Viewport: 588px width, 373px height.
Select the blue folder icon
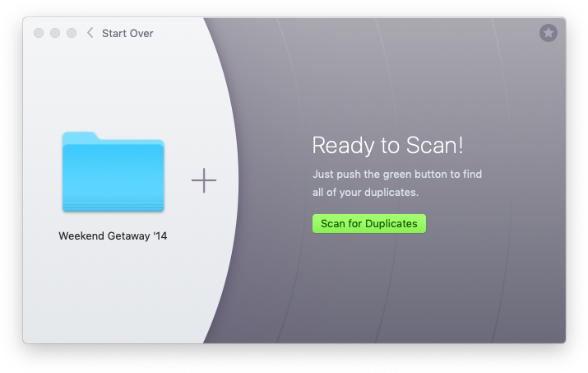tap(113, 173)
